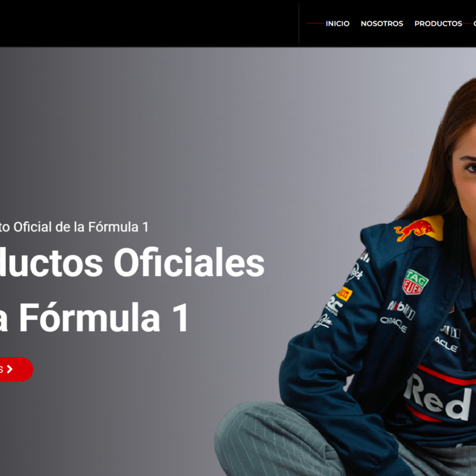Click the red line left of INICIO

click(x=315, y=23)
